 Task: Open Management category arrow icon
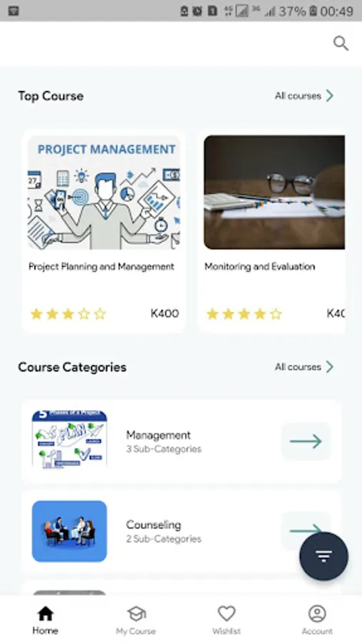click(305, 441)
